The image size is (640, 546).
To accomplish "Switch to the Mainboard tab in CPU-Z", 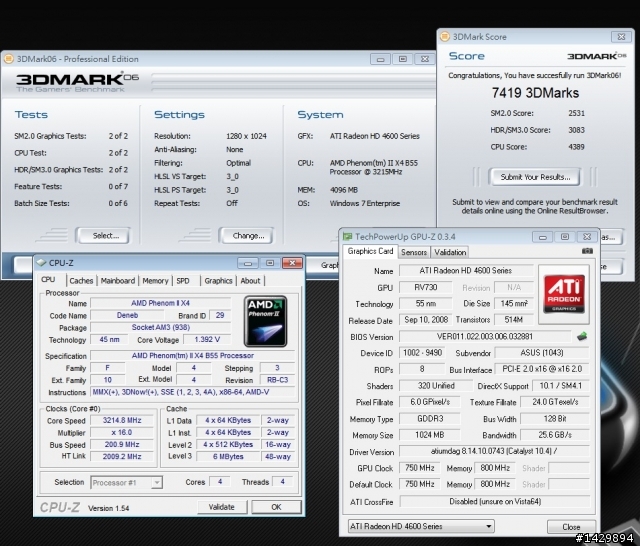I will pos(118,281).
